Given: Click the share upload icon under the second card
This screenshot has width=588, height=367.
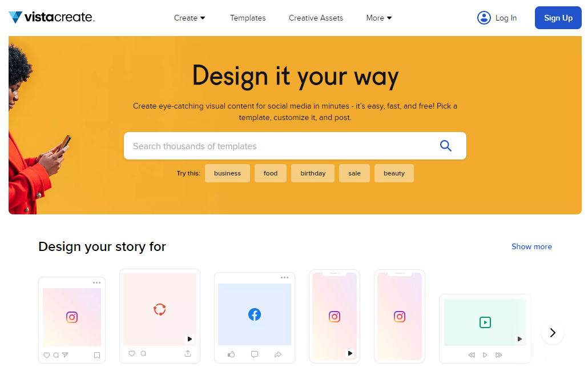Looking at the screenshot, I should point(188,354).
